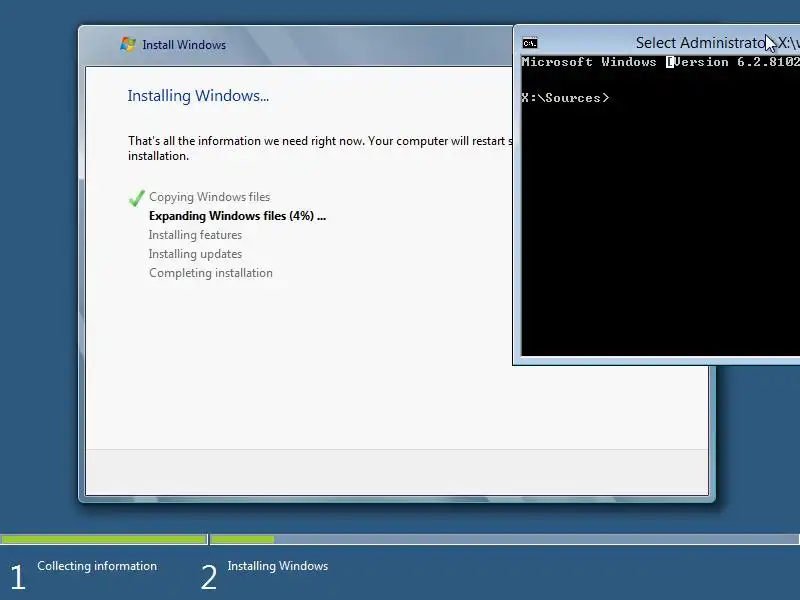Click the Install Windows title text
800x600 pixels.
point(184,45)
